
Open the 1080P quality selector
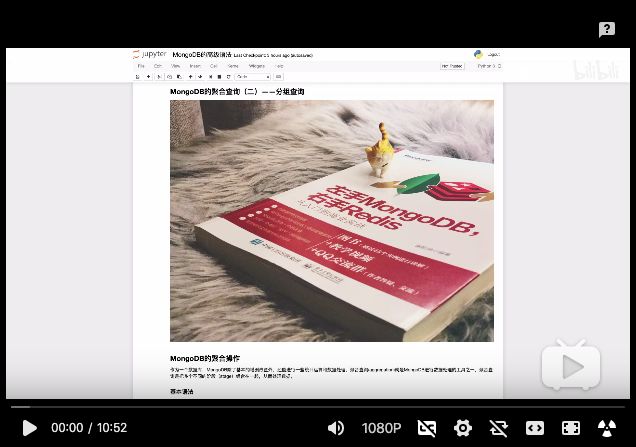(x=381, y=428)
